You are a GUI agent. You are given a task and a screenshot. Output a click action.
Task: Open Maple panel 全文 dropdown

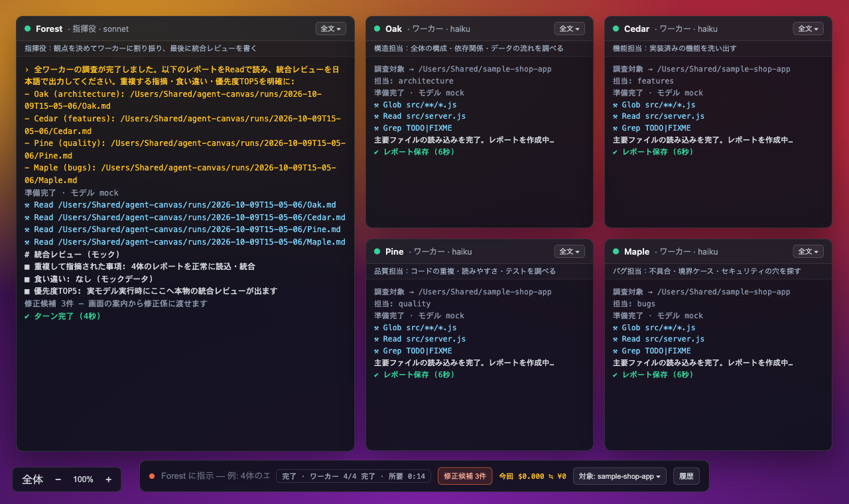pos(808,251)
